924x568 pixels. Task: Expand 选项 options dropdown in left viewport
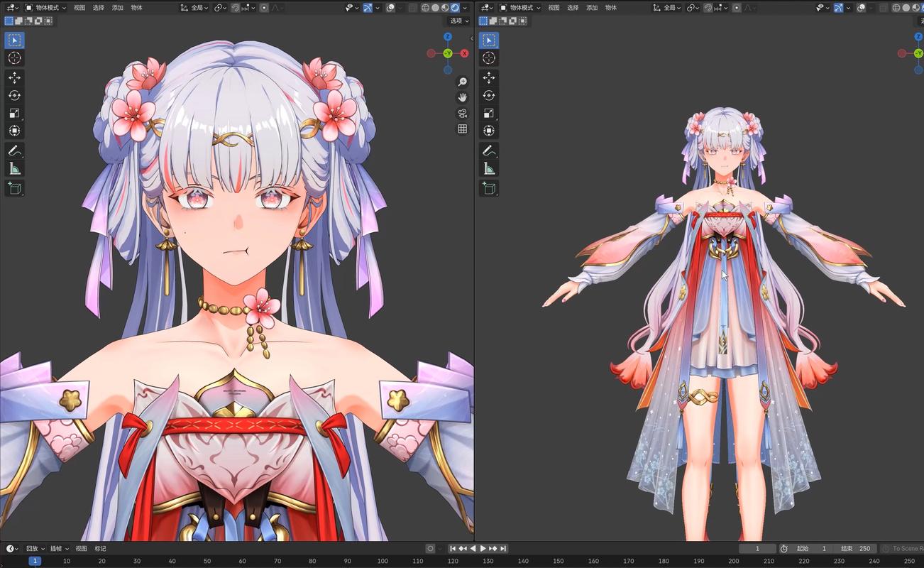click(x=459, y=21)
